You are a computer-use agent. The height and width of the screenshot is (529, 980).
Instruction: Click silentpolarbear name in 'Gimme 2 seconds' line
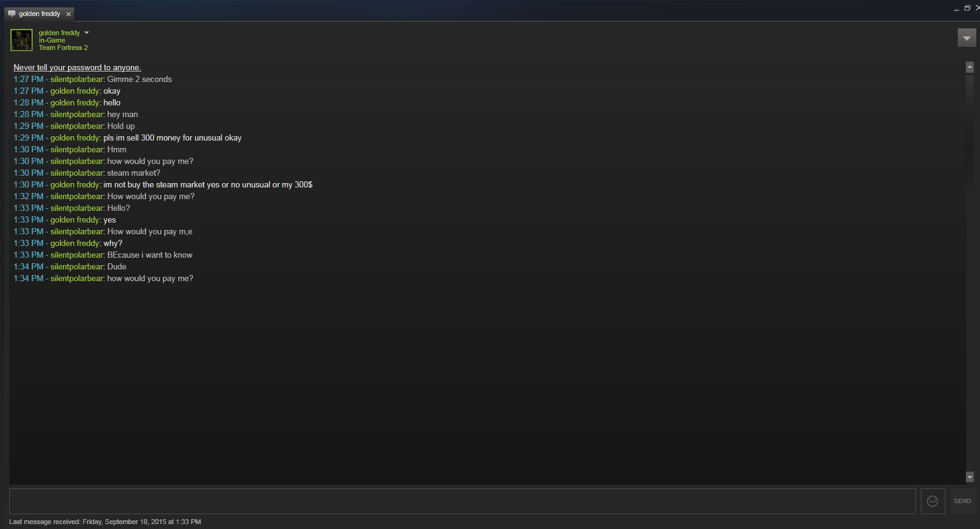pyautogui.click(x=77, y=79)
